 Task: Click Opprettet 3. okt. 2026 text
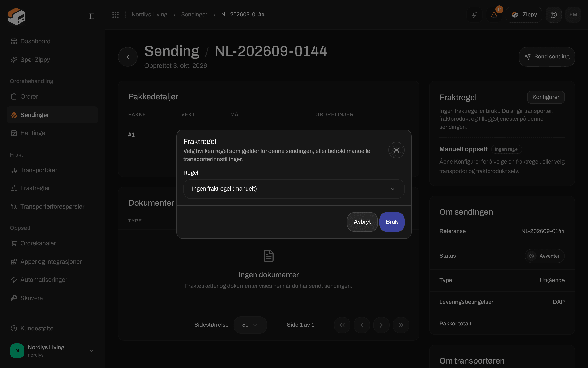point(175,66)
